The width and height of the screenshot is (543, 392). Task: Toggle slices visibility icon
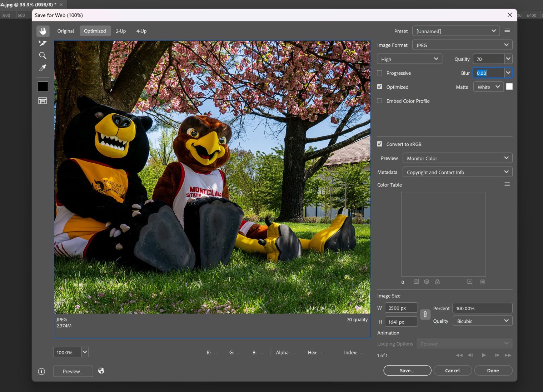tap(43, 101)
